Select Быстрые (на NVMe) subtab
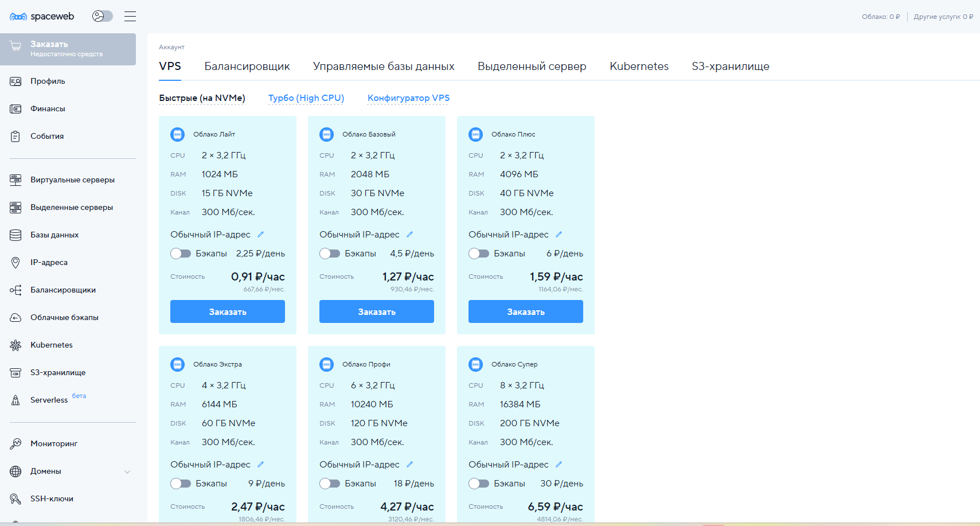 point(202,98)
